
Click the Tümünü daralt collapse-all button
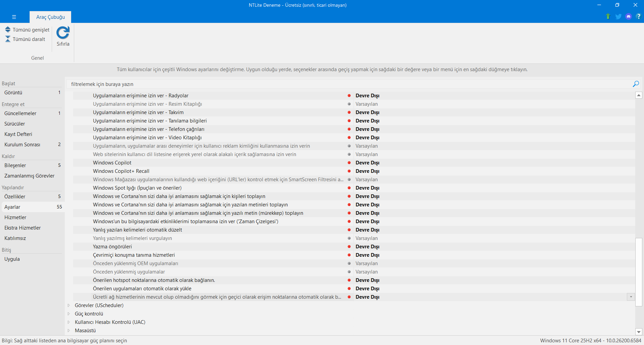click(x=25, y=39)
